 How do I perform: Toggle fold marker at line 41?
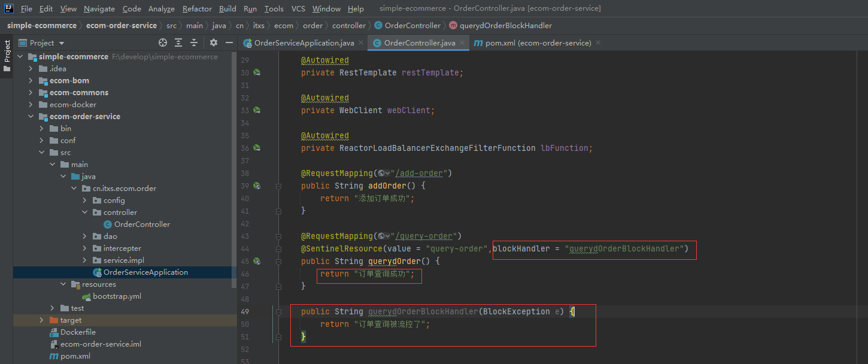[278, 211]
